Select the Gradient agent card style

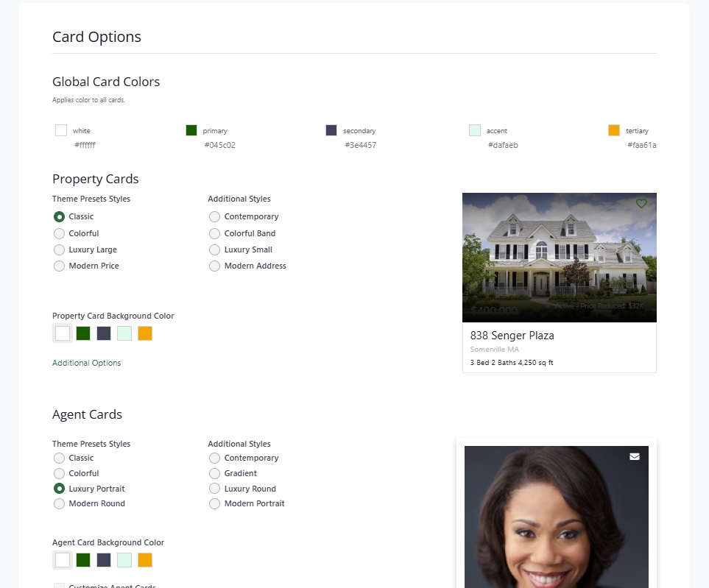[214, 473]
